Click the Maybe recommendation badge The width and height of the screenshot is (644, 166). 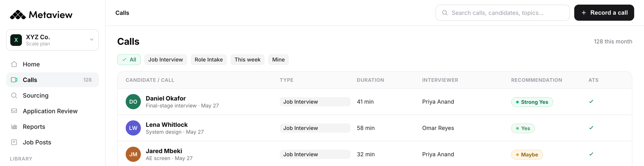[527, 155]
